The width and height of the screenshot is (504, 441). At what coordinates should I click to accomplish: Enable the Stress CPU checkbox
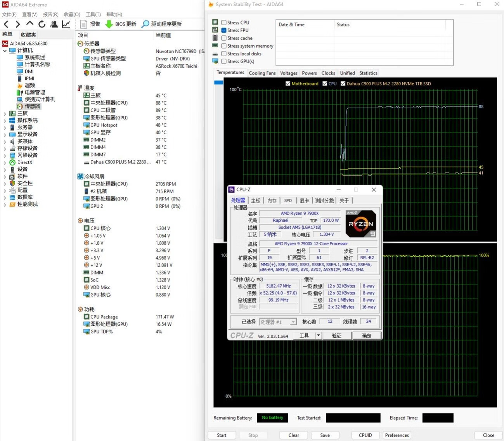(x=224, y=23)
